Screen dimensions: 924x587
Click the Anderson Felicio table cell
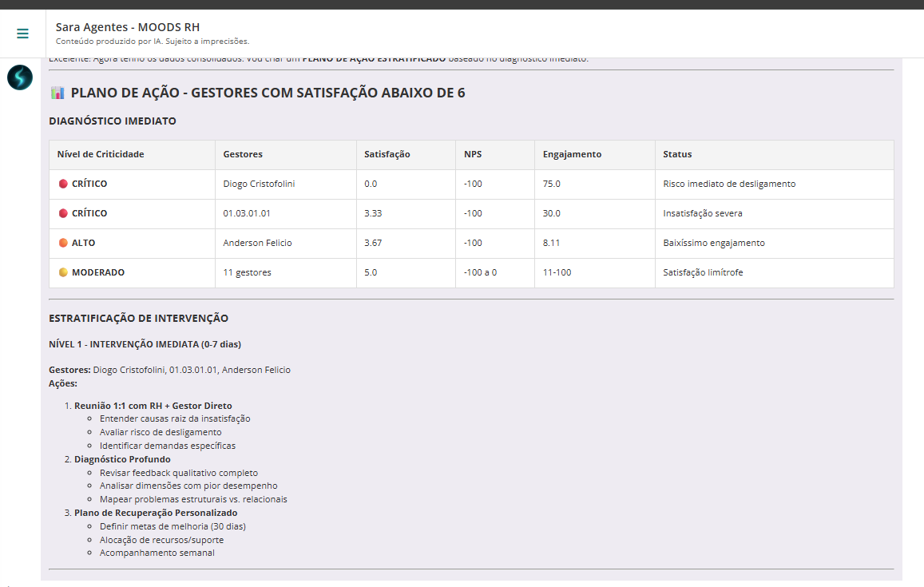click(x=257, y=243)
